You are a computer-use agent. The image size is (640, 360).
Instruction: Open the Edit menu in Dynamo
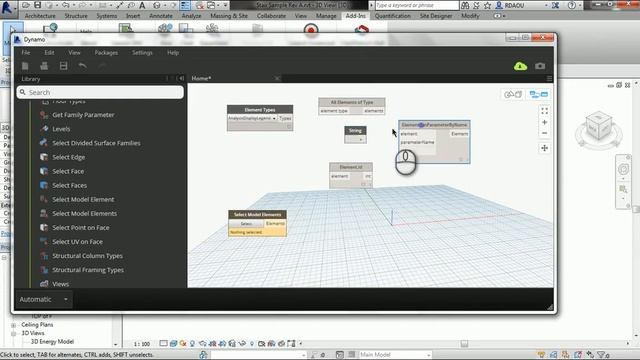point(49,53)
